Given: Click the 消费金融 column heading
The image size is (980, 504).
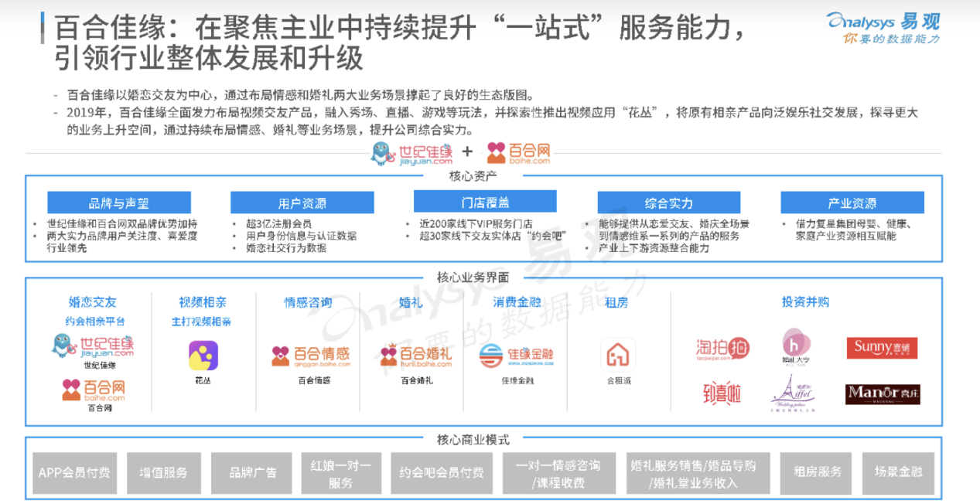Looking at the screenshot, I should (517, 302).
